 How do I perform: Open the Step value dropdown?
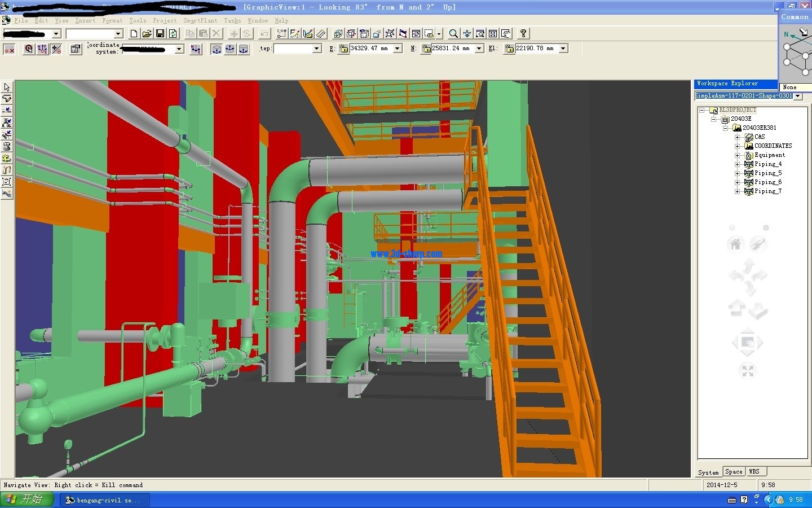(x=317, y=49)
